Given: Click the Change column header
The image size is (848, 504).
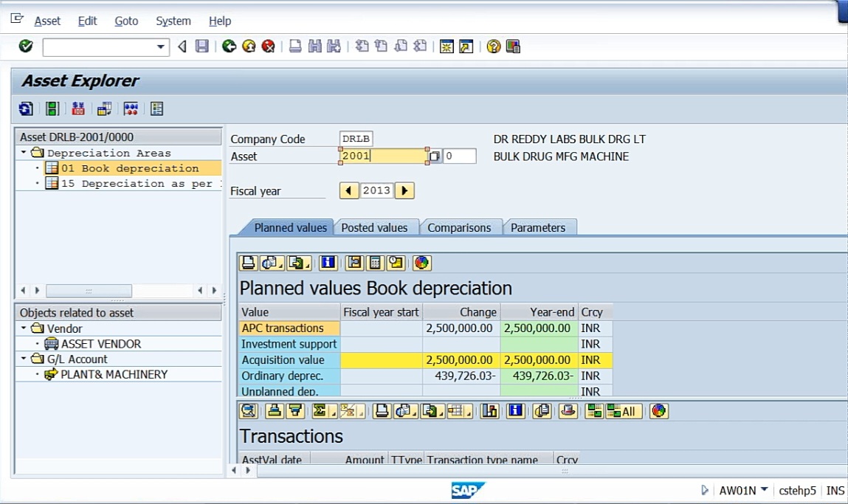Looking at the screenshot, I should [x=461, y=312].
